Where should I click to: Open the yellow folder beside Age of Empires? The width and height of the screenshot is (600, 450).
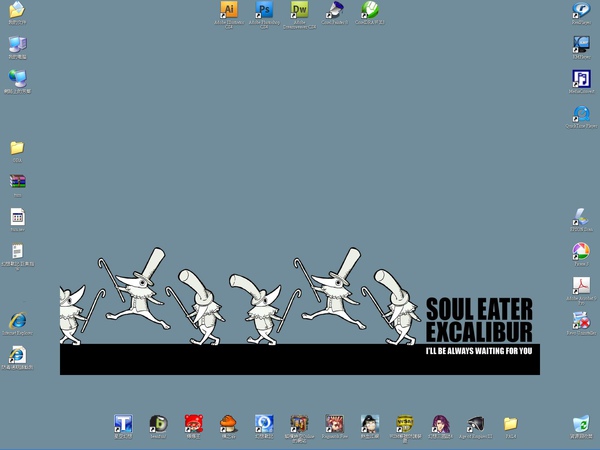(x=510, y=424)
